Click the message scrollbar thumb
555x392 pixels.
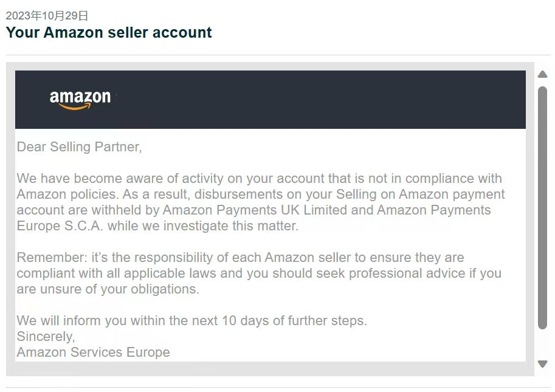click(543, 207)
